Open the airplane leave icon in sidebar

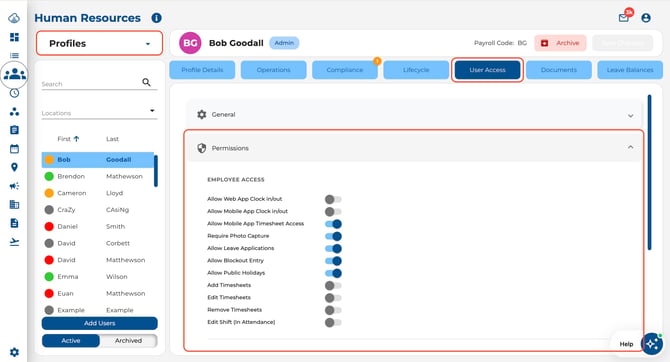tap(14, 242)
